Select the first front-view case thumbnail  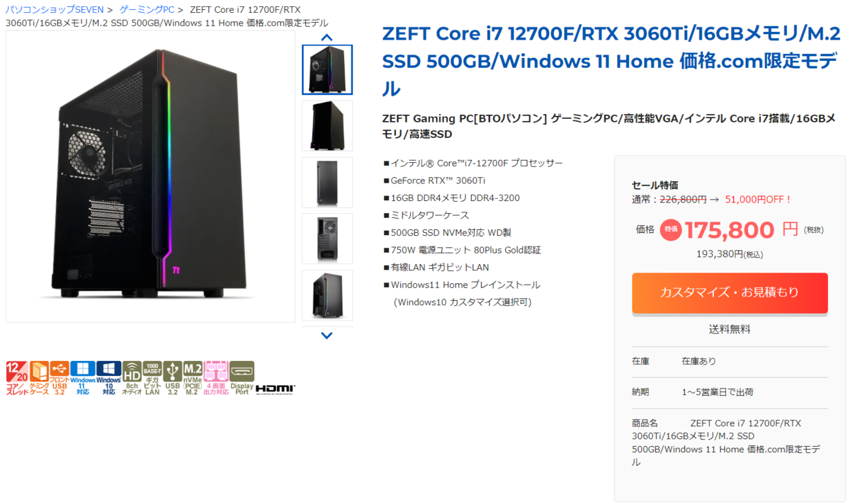coord(327,69)
